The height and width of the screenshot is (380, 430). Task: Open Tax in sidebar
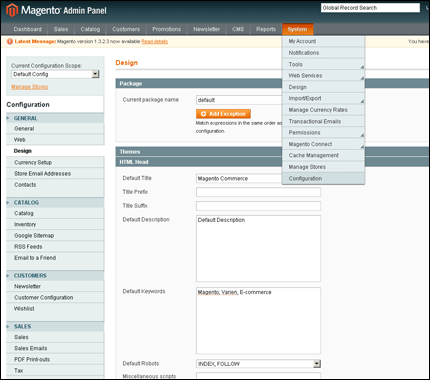coord(55,370)
